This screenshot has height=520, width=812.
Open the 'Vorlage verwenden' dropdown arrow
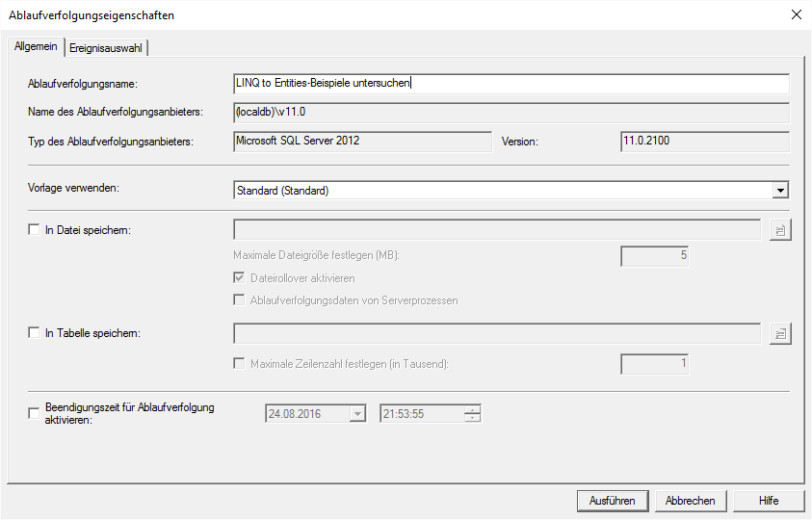779,191
